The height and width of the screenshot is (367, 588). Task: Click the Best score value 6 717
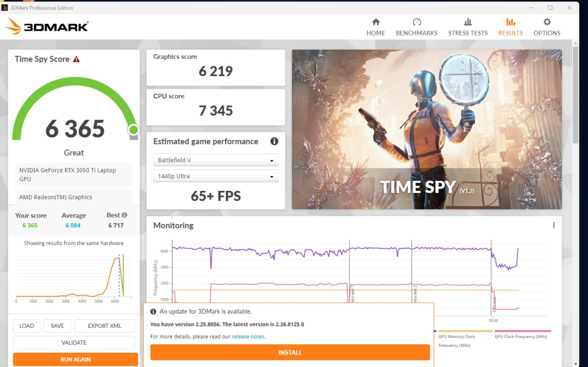(116, 225)
